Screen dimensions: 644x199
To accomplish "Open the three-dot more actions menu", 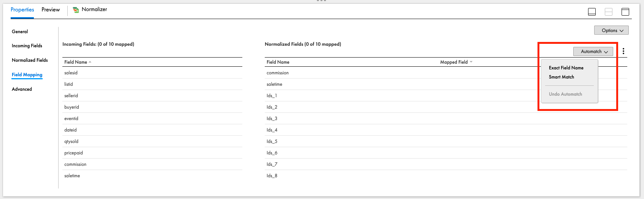I will pyautogui.click(x=623, y=51).
